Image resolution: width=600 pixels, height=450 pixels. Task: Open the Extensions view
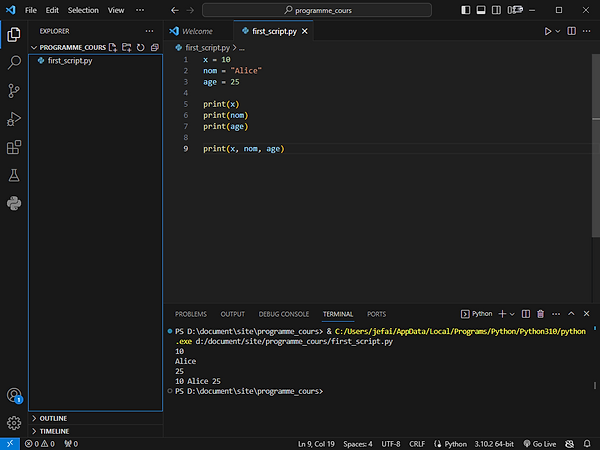click(14, 147)
